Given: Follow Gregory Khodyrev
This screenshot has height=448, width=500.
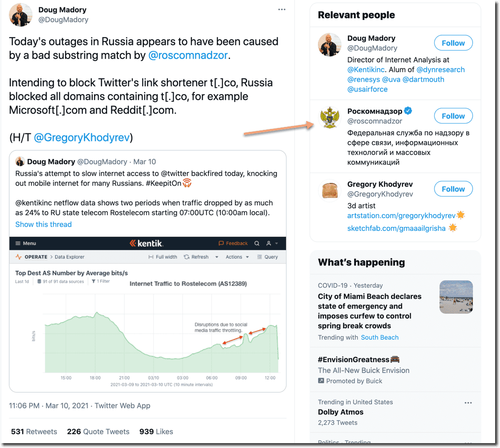Looking at the screenshot, I should 453,189.
